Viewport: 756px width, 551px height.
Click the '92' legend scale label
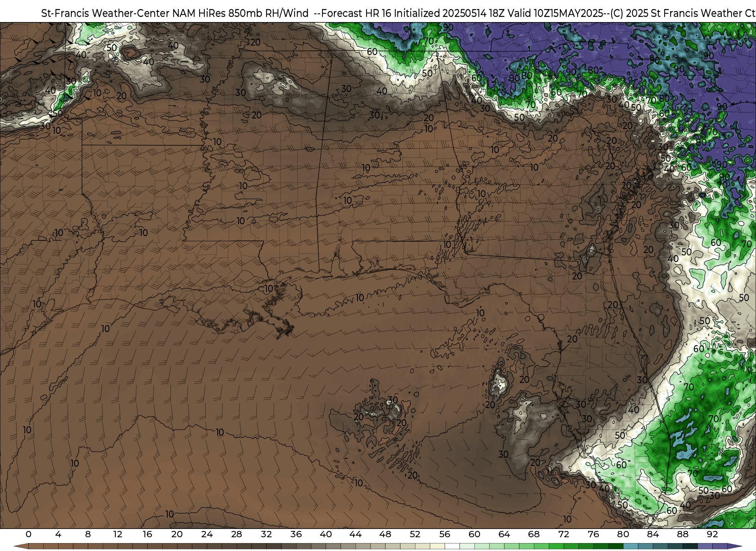[712, 534]
